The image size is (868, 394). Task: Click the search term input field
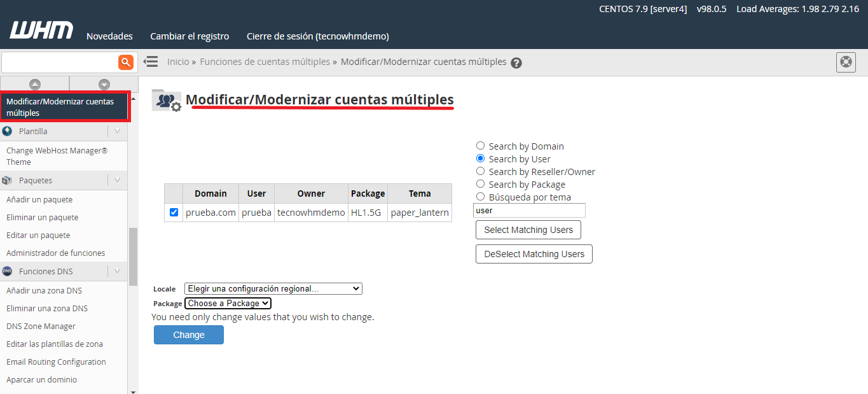529,211
